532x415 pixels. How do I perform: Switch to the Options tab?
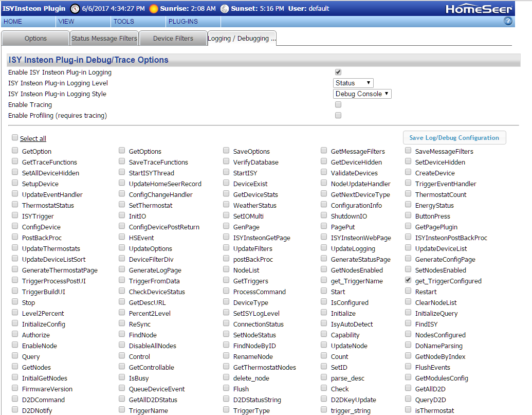tap(35, 39)
